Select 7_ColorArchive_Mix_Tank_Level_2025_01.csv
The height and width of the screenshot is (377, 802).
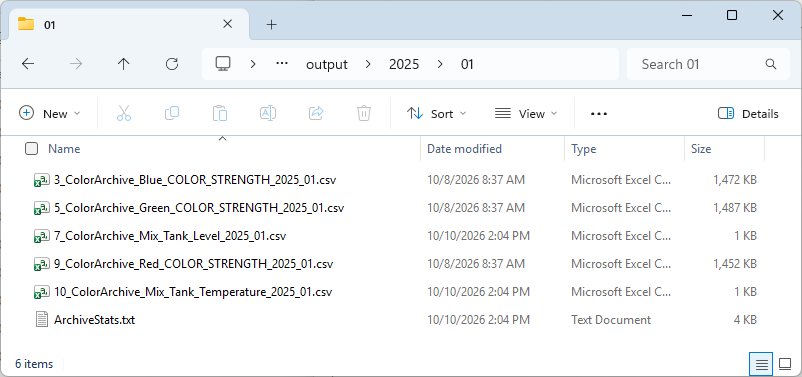pyautogui.click(x=170, y=236)
